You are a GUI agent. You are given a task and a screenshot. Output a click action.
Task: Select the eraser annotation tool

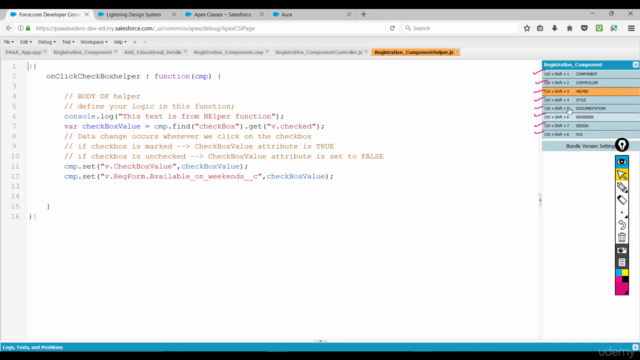(622, 200)
